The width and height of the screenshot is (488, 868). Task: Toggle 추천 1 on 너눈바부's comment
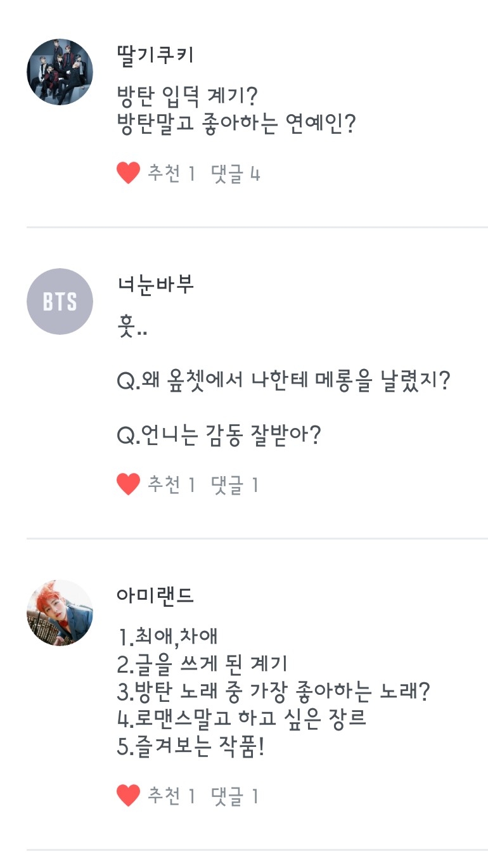tap(171, 485)
